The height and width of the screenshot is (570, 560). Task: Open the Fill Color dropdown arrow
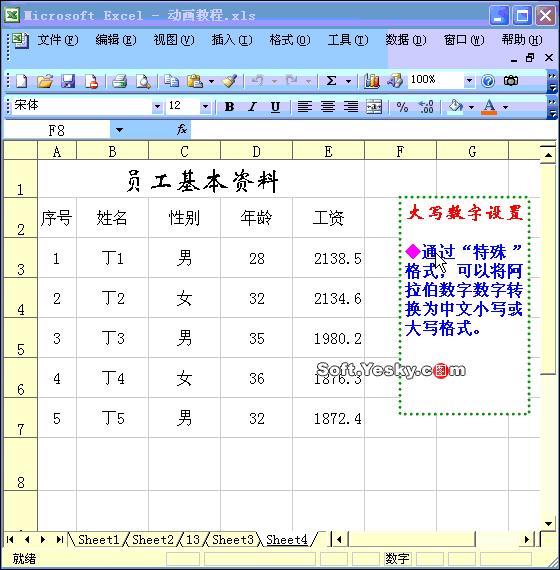[472, 107]
